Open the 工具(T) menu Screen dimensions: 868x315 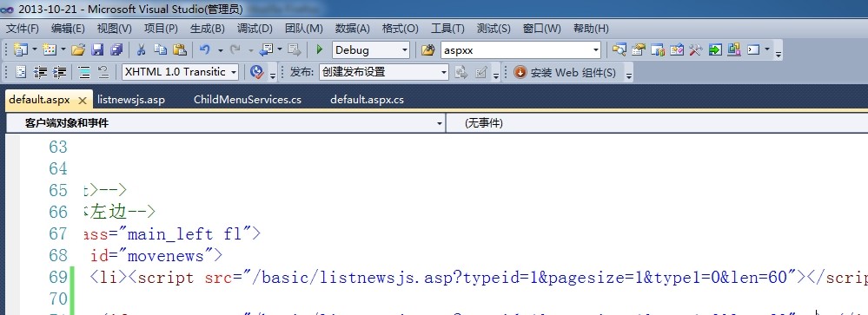(447, 29)
